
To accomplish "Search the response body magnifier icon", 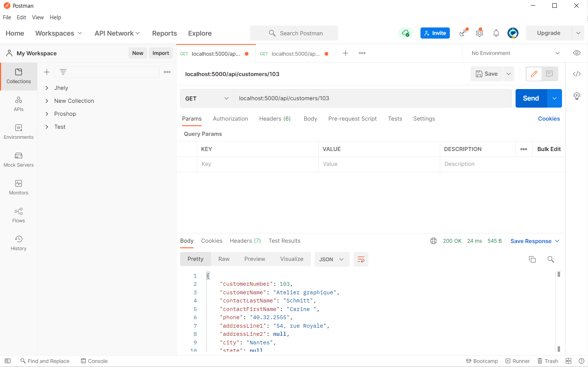I will tap(551, 259).
